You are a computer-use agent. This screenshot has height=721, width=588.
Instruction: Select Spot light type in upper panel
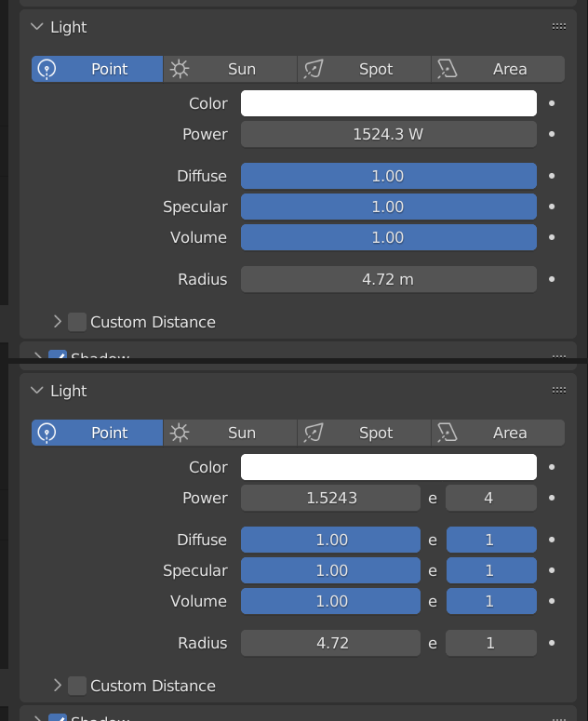(364, 69)
